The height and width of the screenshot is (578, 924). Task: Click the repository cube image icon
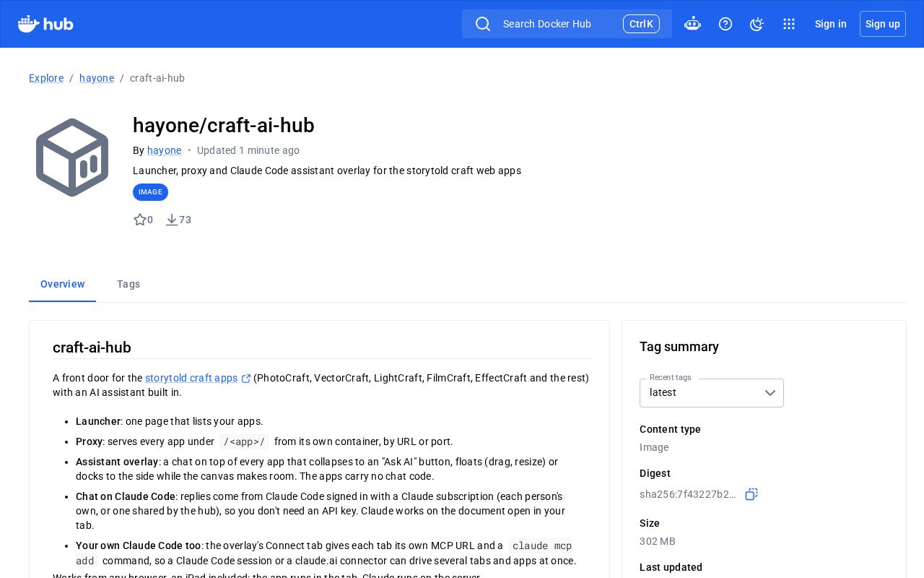[x=72, y=158]
